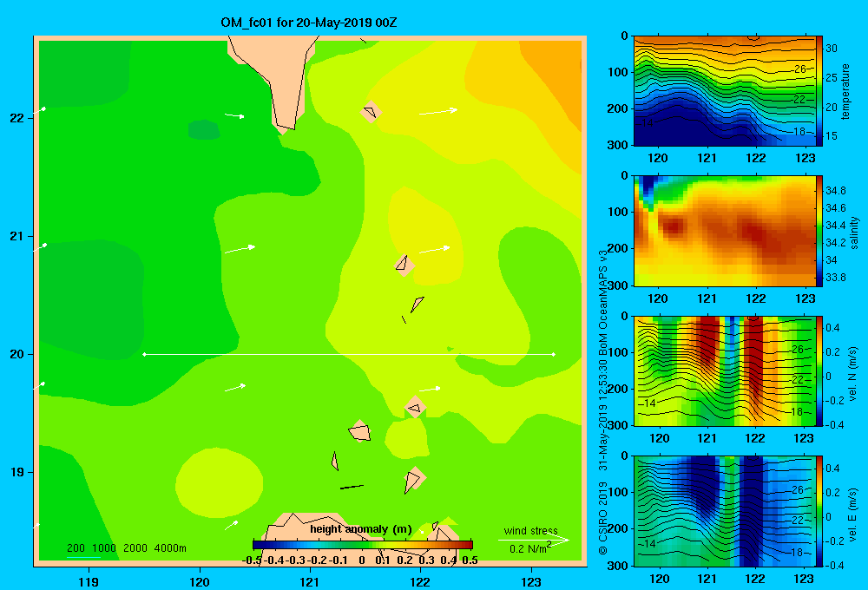
Task: Click the "vel. E (m/s)" label
Action: pyautogui.click(x=852, y=514)
